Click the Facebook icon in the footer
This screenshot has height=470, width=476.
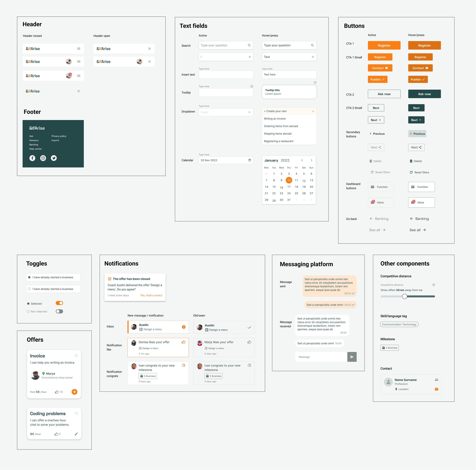[32, 158]
